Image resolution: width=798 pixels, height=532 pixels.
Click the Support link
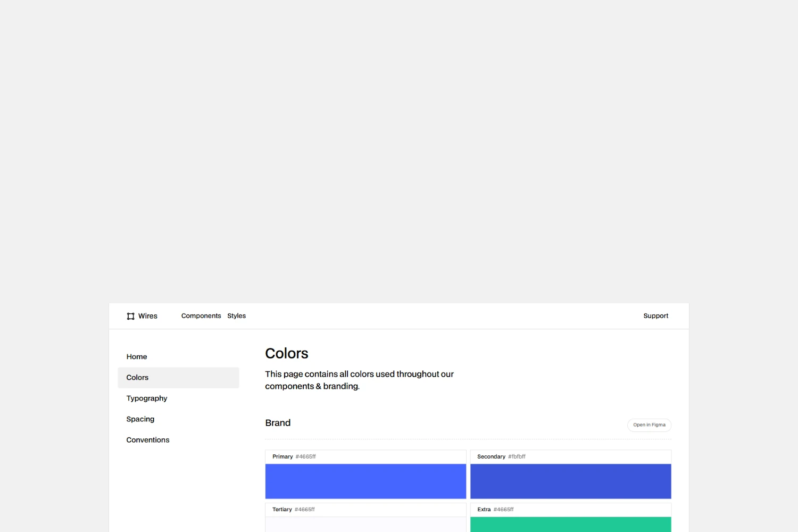[655, 315]
